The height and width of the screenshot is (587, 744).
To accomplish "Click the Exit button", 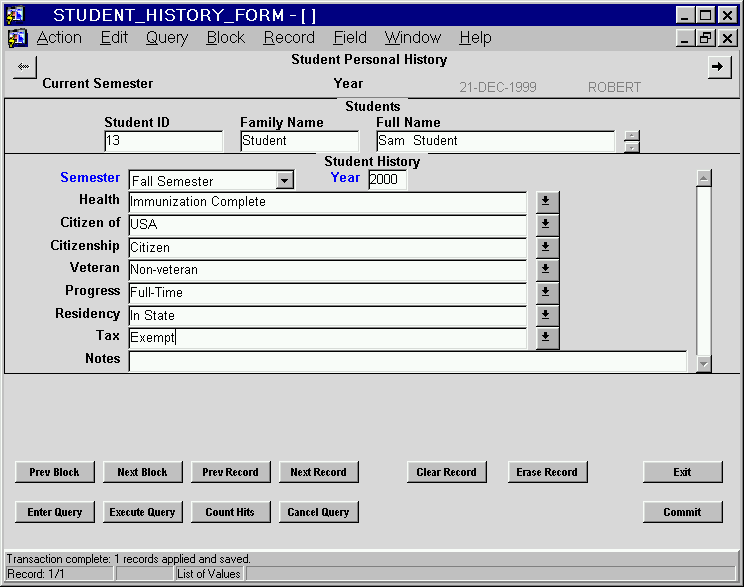I will point(683,472).
